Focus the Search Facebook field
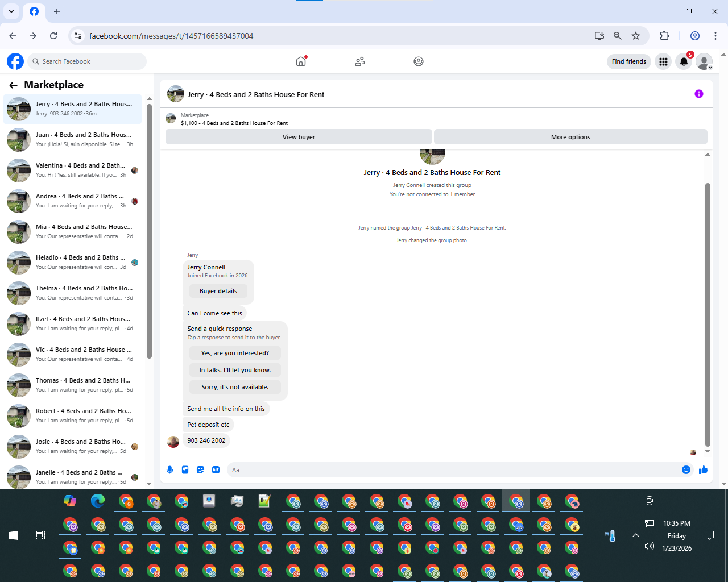The width and height of the screenshot is (728, 582). pyautogui.click(x=87, y=61)
